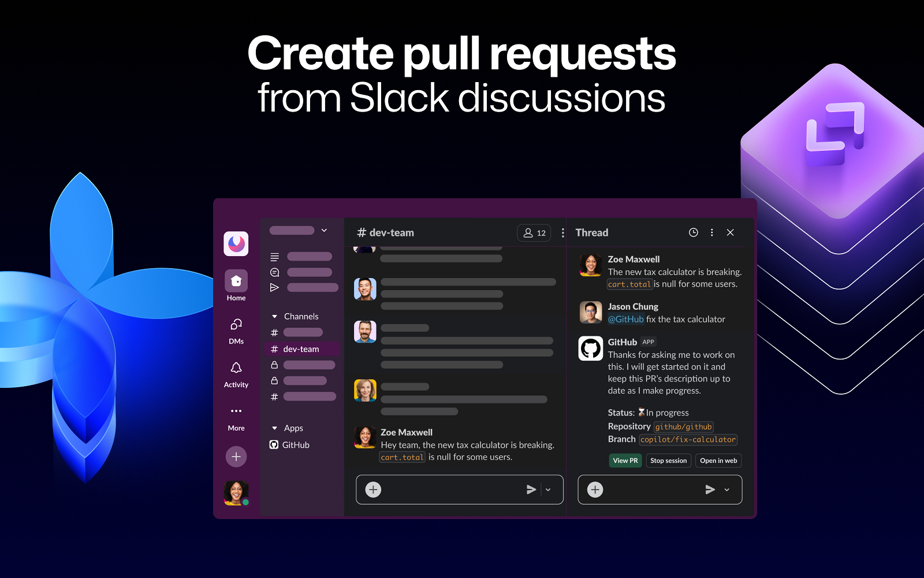Close the Thread panel
Viewport: 924px width, 578px height.
point(731,232)
